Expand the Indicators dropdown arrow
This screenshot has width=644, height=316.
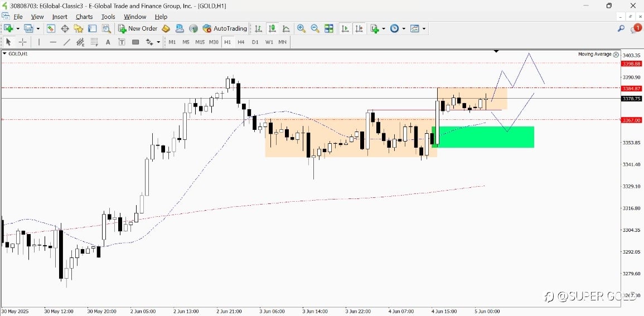[384, 29]
